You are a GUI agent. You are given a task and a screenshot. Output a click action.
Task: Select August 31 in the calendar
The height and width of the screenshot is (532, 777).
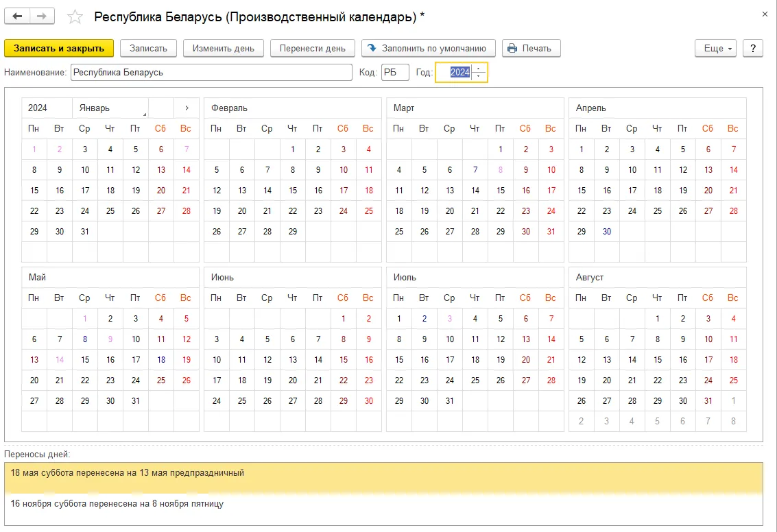(x=708, y=401)
